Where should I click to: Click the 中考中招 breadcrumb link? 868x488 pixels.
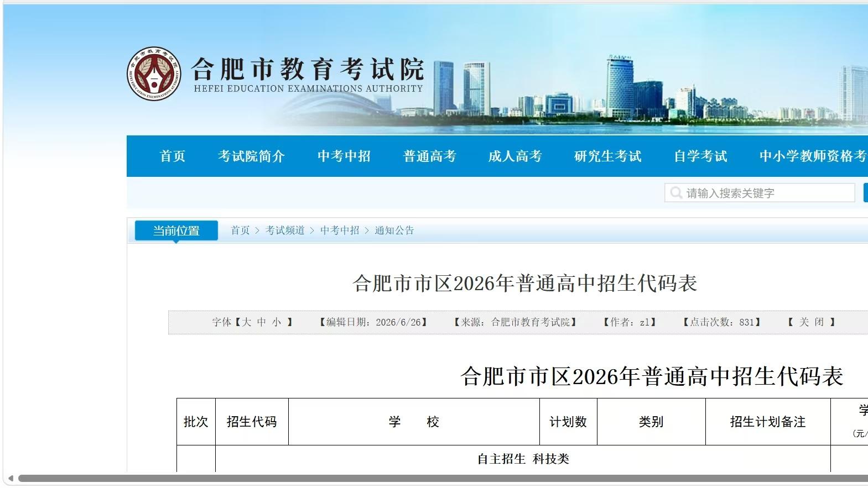click(x=340, y=230)
